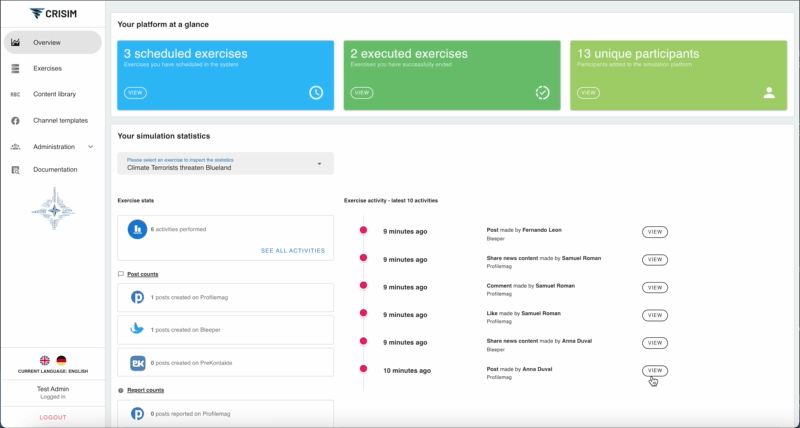Viewport: 800px width, 428px height.
Task: Click the Profilemag icon beside posts created
Action: click(137, 297)
